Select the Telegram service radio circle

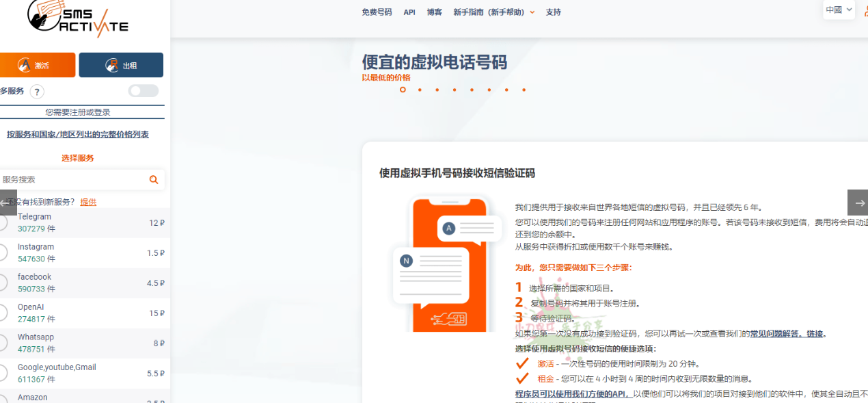click(2, 223)
